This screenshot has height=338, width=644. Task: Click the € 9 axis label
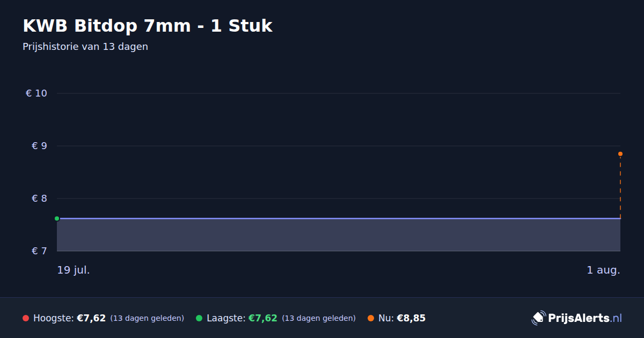40,146
